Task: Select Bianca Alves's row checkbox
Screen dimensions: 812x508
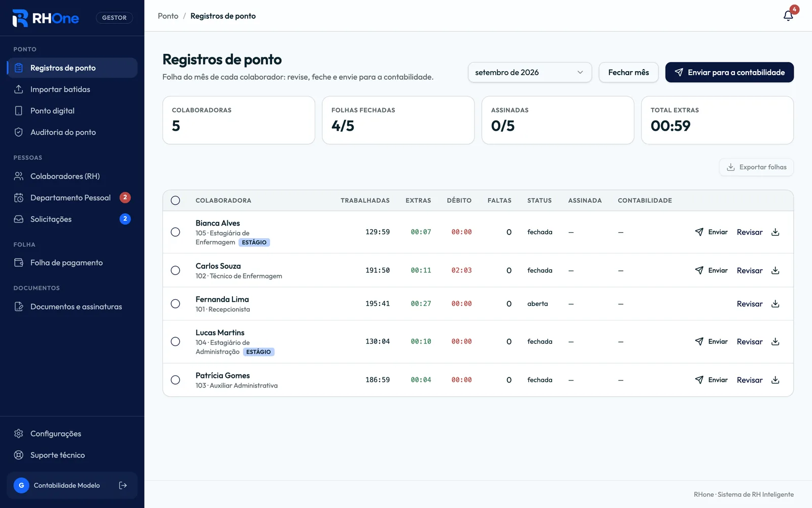Action: 175,232
